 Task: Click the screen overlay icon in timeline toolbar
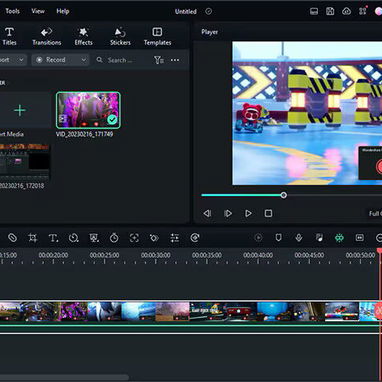point(94,238)
